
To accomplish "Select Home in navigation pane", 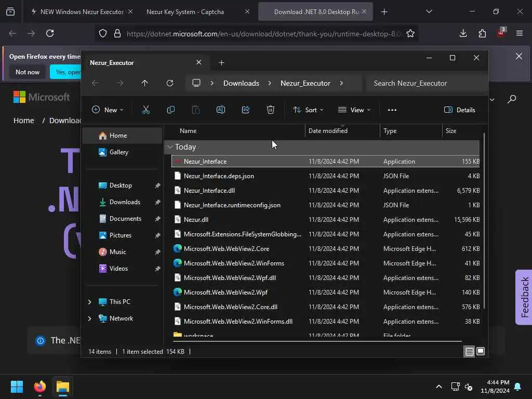I will (123, 136).
